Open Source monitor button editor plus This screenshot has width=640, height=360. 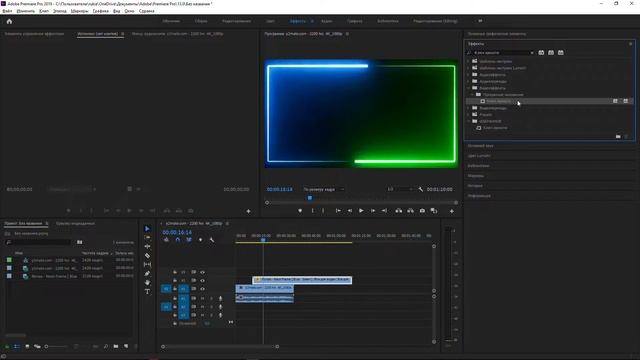[x=248, y=211]
